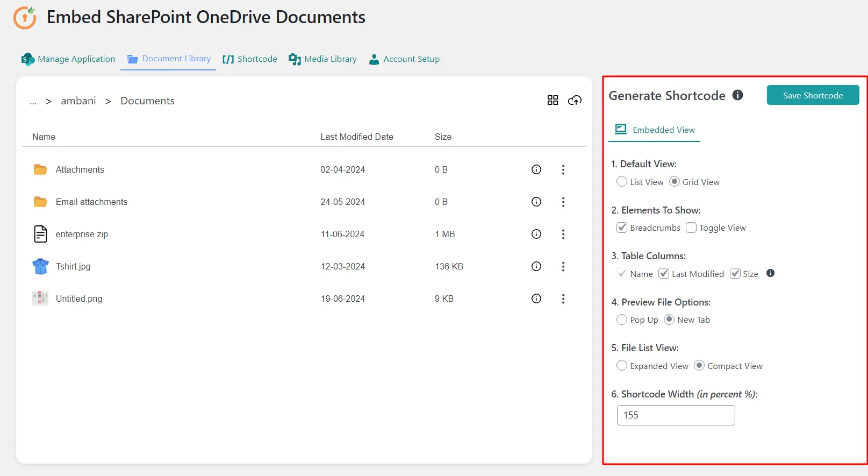868x476 pixels.
Task: Open Email attachments folder name
Action: 92,202
